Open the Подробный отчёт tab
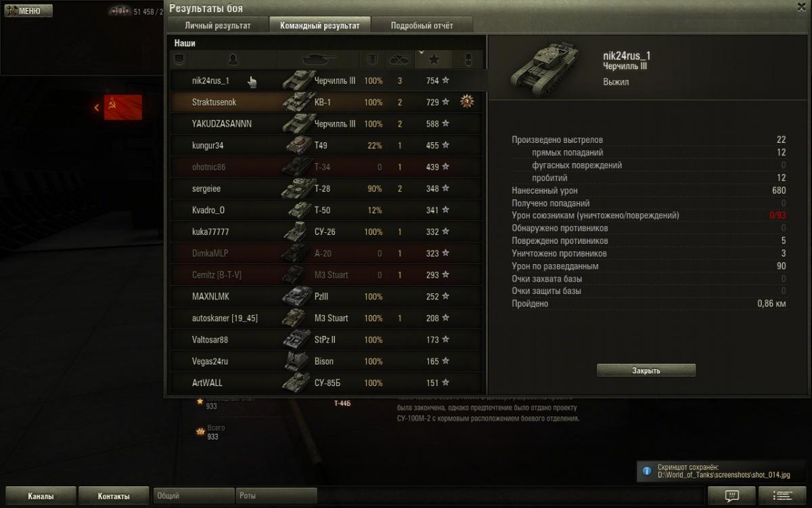812x508 pixels. (422, 26)
